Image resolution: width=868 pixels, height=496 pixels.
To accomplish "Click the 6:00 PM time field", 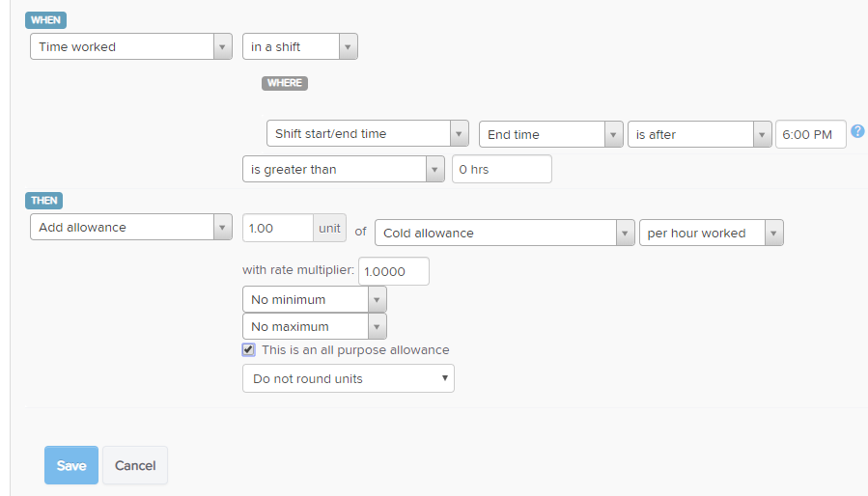I will 810,134.
